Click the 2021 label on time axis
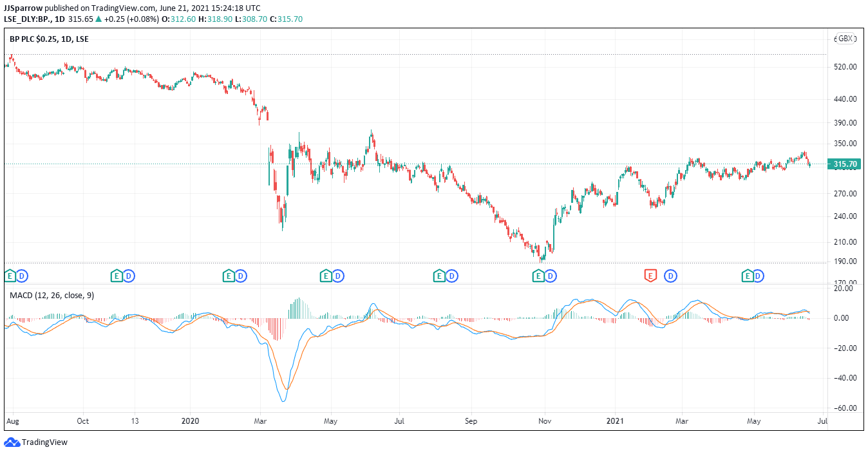 pyautogui.click(x=616, y=422)
